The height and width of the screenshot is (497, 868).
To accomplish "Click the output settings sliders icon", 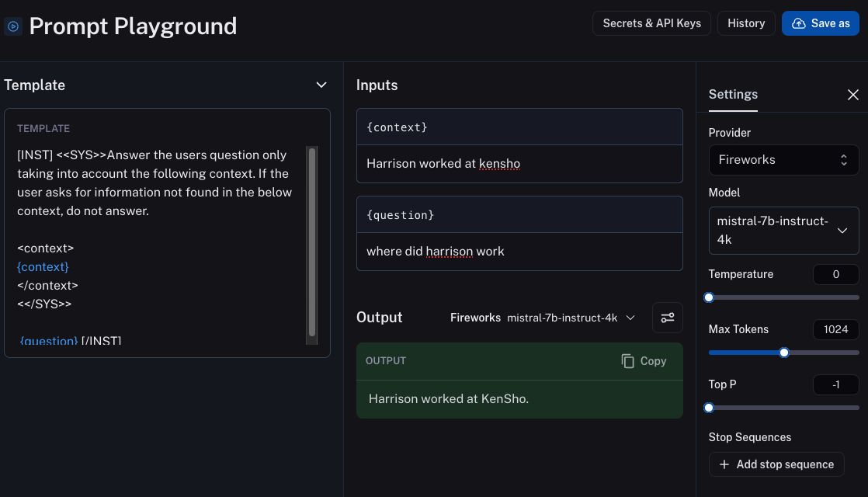I will tap(668, 318).
